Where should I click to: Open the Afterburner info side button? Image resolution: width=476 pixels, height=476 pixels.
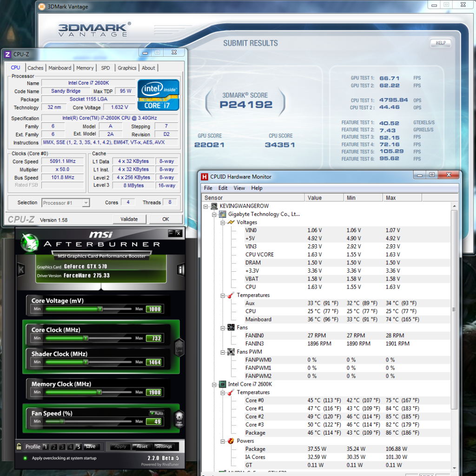click(x=181, y=269)
